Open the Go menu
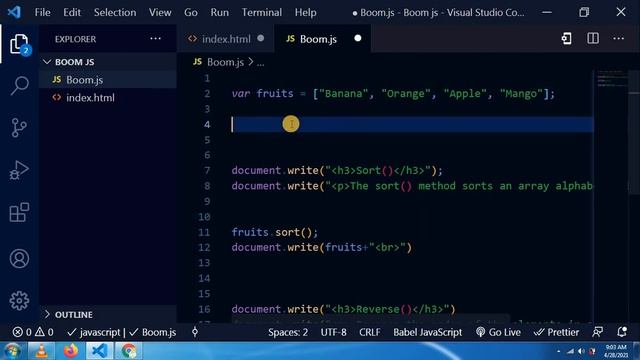 pos(191,12)
